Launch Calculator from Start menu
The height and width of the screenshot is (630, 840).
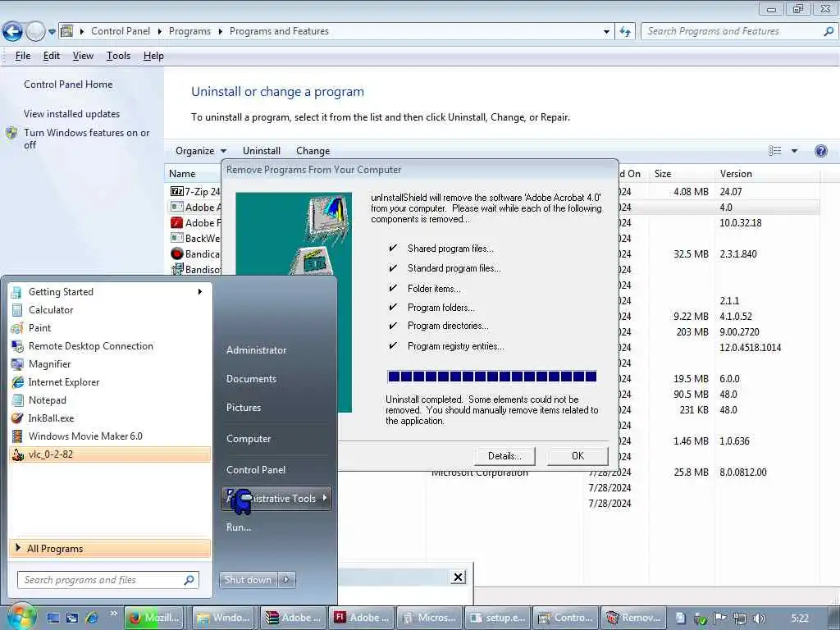click(x=110, y=309)
